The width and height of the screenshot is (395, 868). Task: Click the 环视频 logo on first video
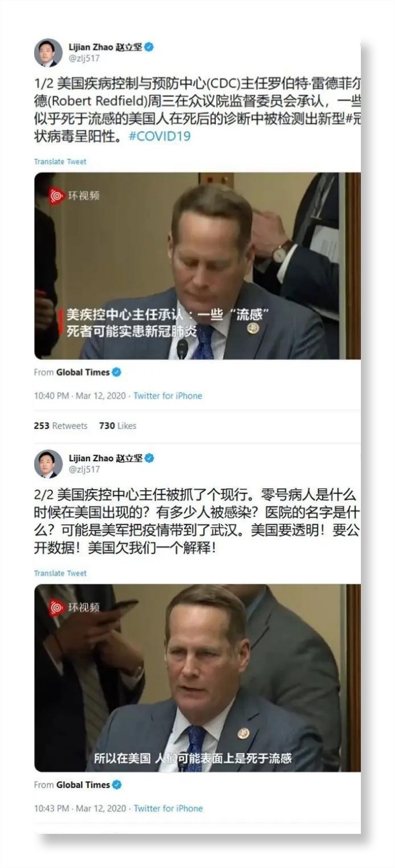point(74,196)
